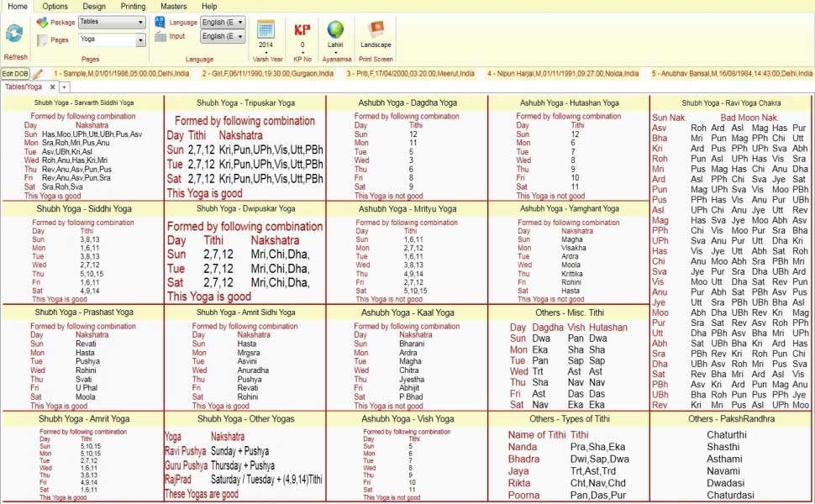Open the Language English dropdown

point(240,23)
